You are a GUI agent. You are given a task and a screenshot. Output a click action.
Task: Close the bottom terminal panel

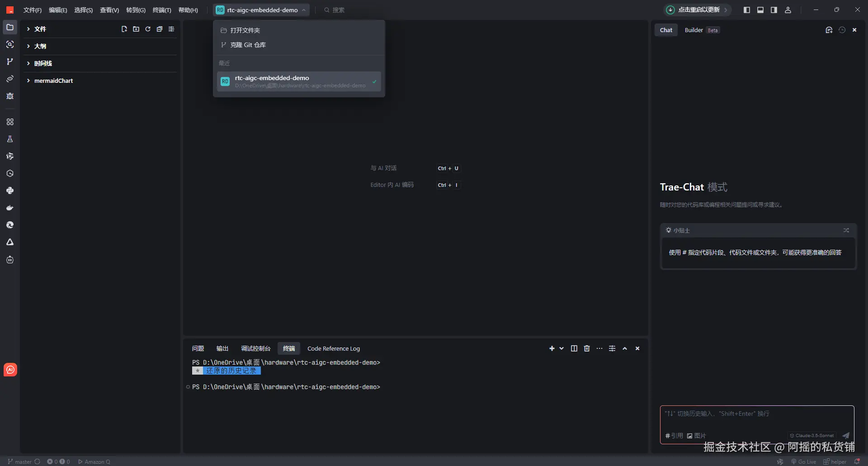[637, 348]
